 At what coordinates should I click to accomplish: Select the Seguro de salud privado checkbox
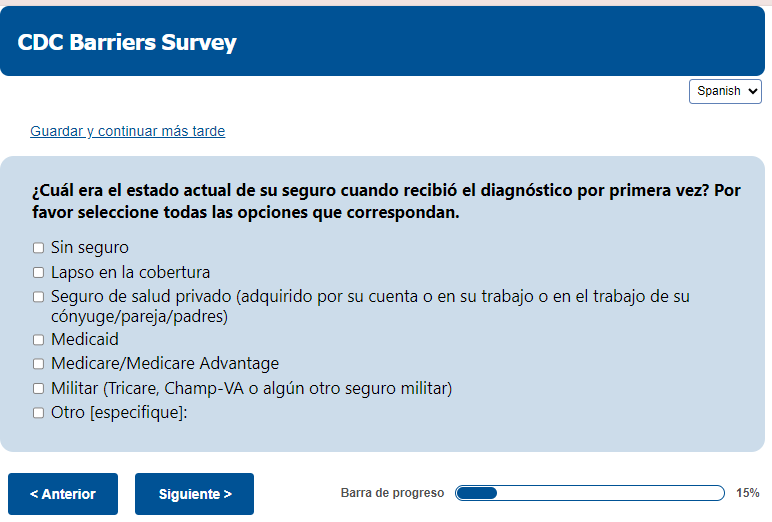click(x=38, y=296)
